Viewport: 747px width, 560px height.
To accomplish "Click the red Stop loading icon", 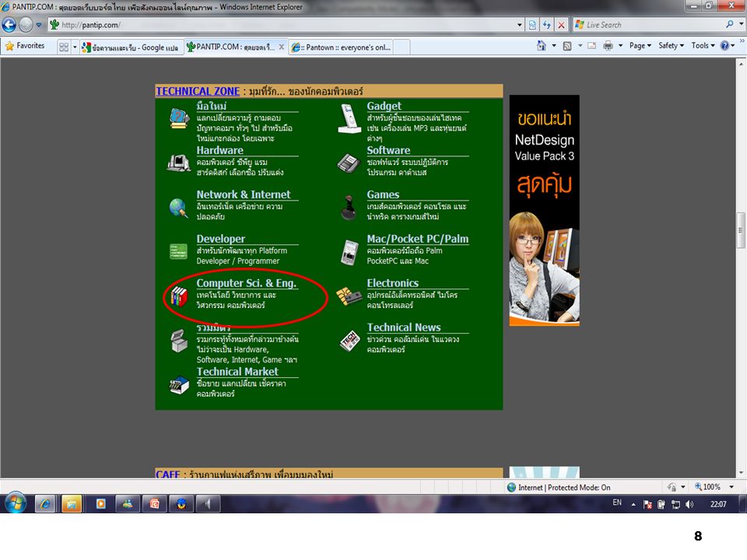I will tap(562, 25).
